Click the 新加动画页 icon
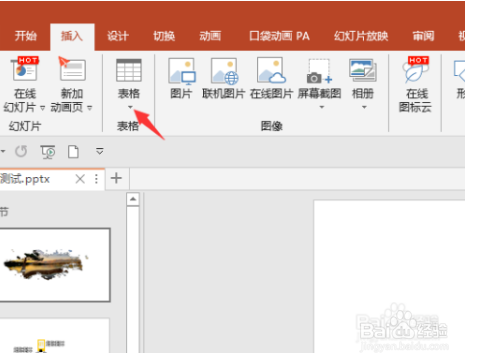 [x=72, y=70]
